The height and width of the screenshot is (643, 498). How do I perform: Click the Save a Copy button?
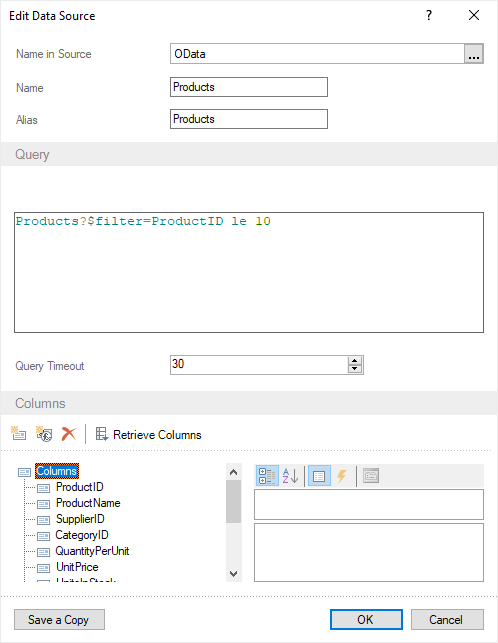pos(59,619)
